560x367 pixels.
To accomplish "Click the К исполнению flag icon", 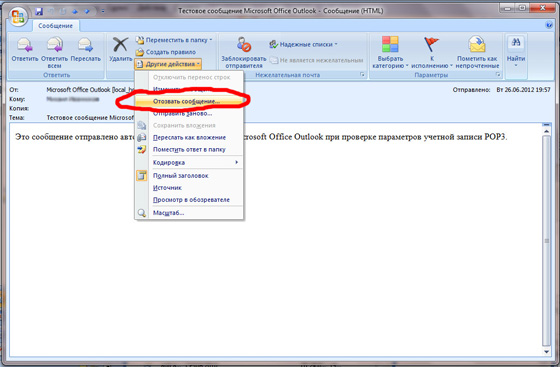I will [431, 45].
